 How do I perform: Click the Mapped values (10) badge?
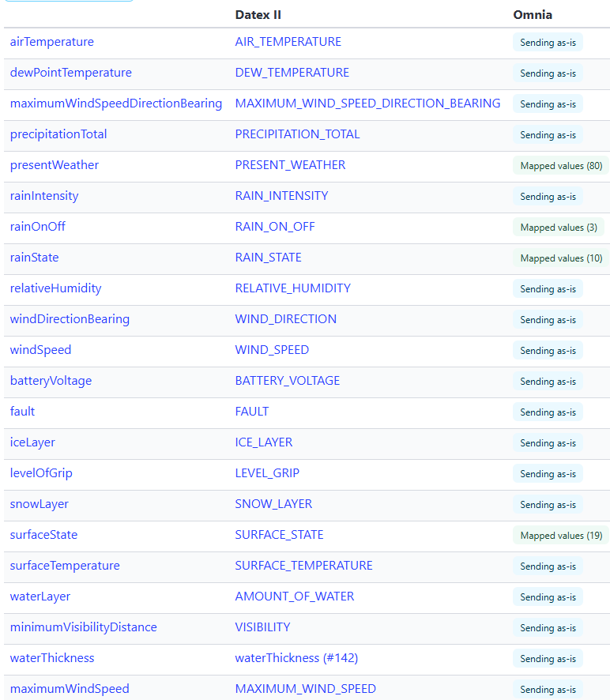561,258
